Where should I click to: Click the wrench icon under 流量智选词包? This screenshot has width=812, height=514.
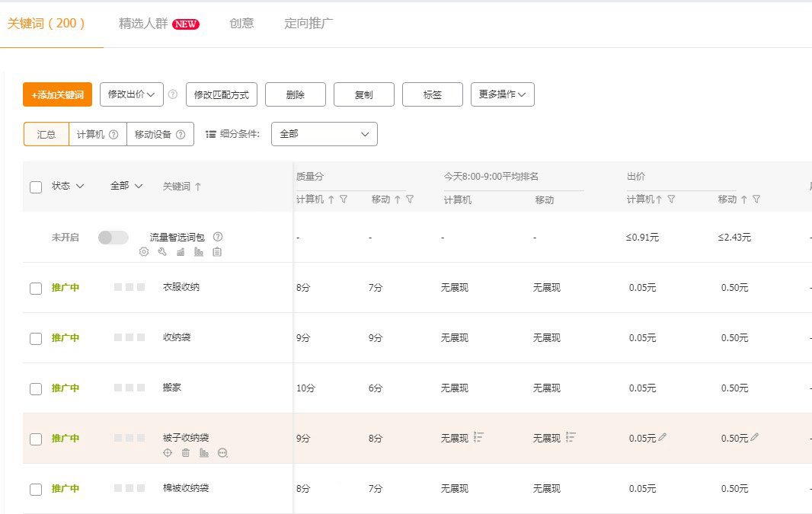tap(162, 252)
